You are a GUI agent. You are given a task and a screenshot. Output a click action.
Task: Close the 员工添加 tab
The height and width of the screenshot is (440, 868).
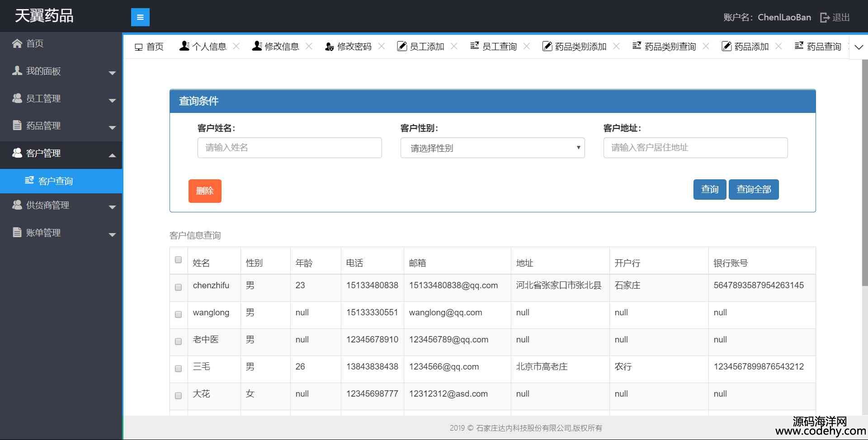[454, 46]
